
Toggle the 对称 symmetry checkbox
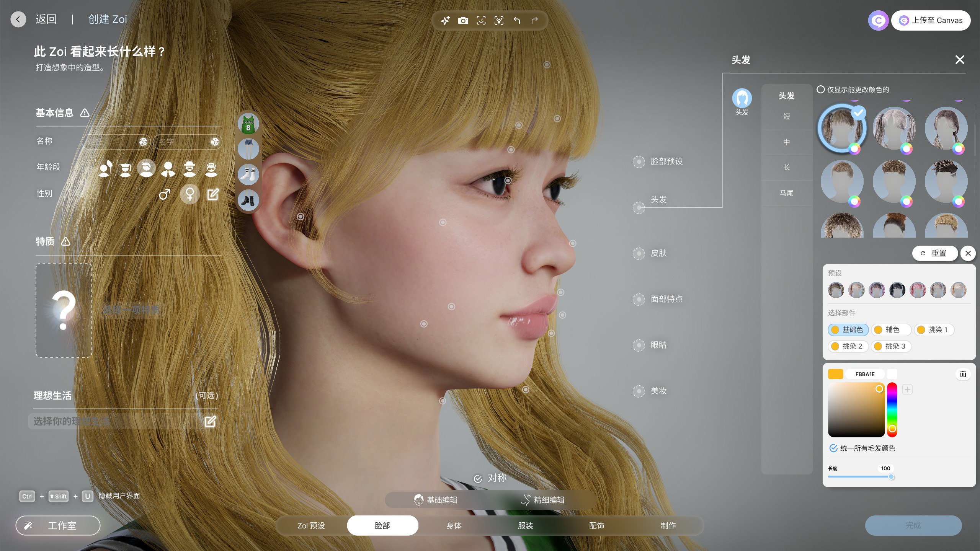click(x=478, y=478)
